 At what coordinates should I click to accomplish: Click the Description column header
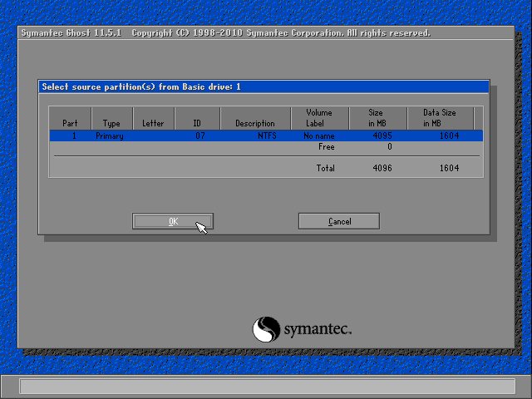(x=255, y=118)
